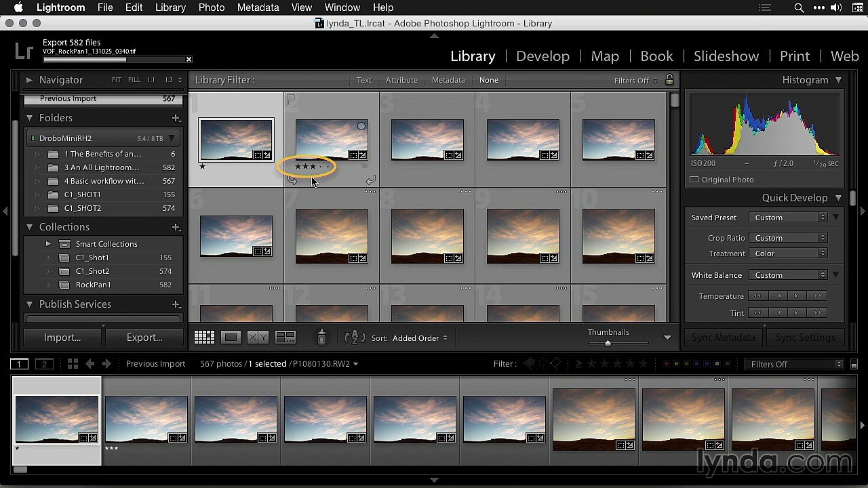868x488 pixels.
Task: Set Navigator zoom to FIT
Action: pyautogui.click(x=117, y=80)
